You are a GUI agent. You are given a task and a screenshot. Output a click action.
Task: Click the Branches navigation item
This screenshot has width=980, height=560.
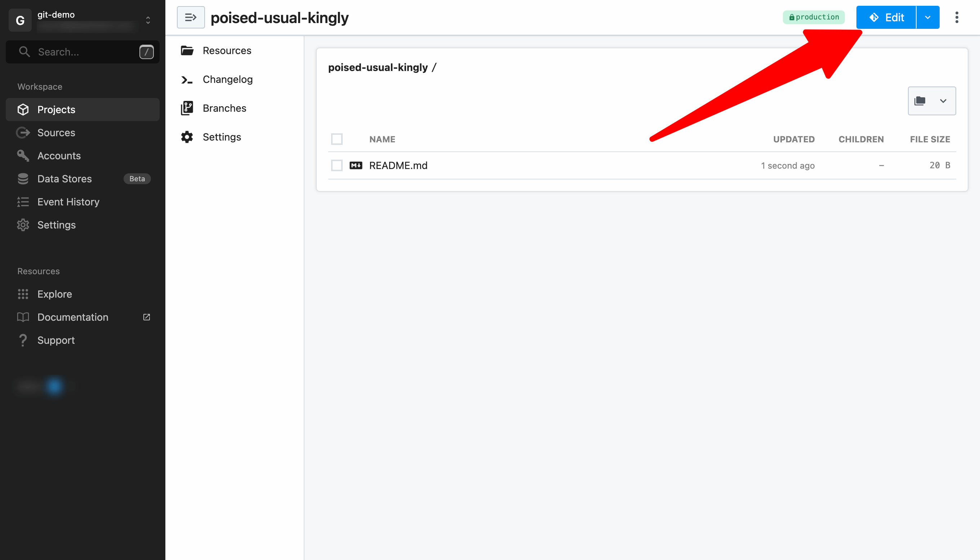224,108
